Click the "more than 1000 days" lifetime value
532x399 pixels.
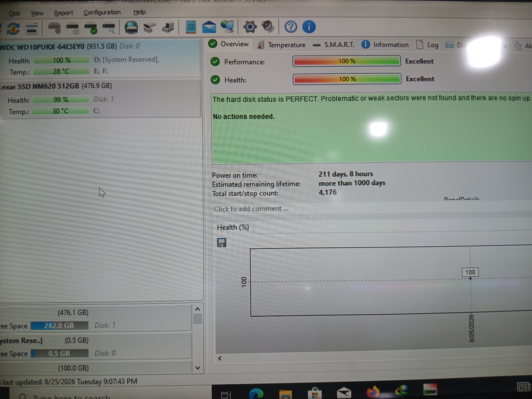point(352,183)
